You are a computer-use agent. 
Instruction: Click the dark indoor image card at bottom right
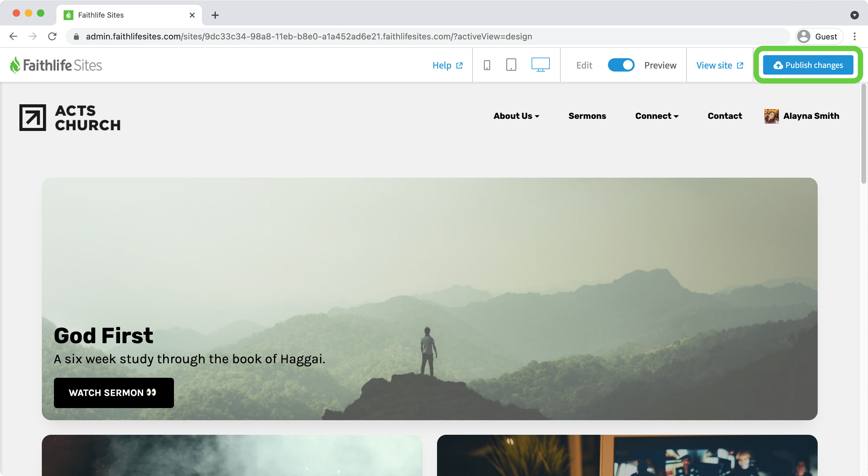point(627,455)
